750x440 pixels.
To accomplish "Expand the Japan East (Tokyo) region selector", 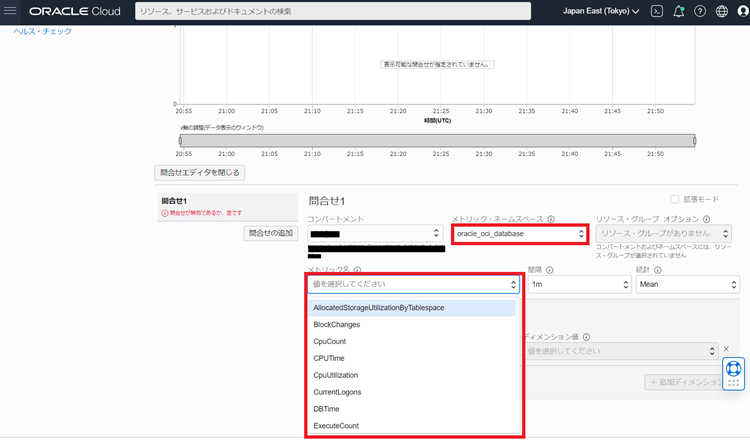I will point(600,12).
